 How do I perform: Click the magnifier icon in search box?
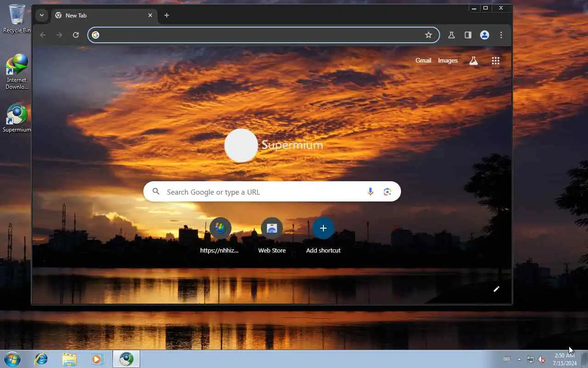(156, 192)
